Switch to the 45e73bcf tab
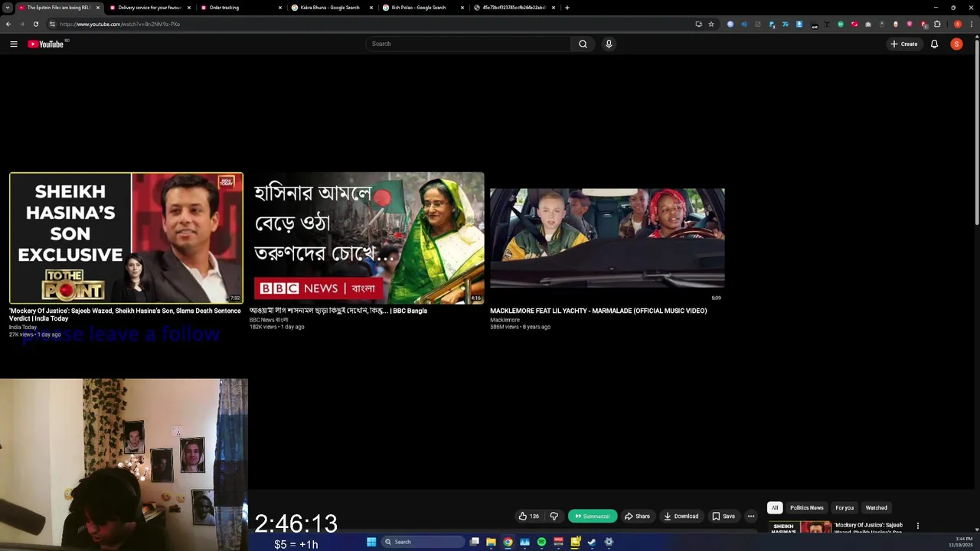This screenshot has height=551, width=980. (x=513, y=8)
